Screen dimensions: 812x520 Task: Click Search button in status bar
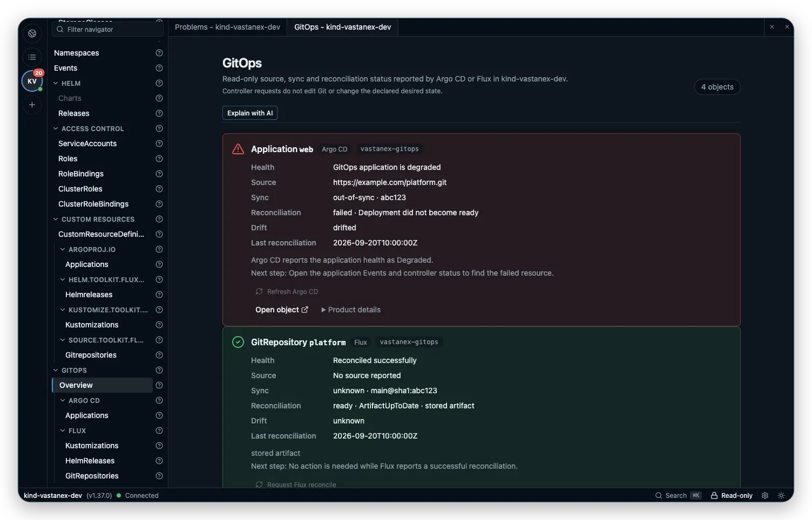678,495
